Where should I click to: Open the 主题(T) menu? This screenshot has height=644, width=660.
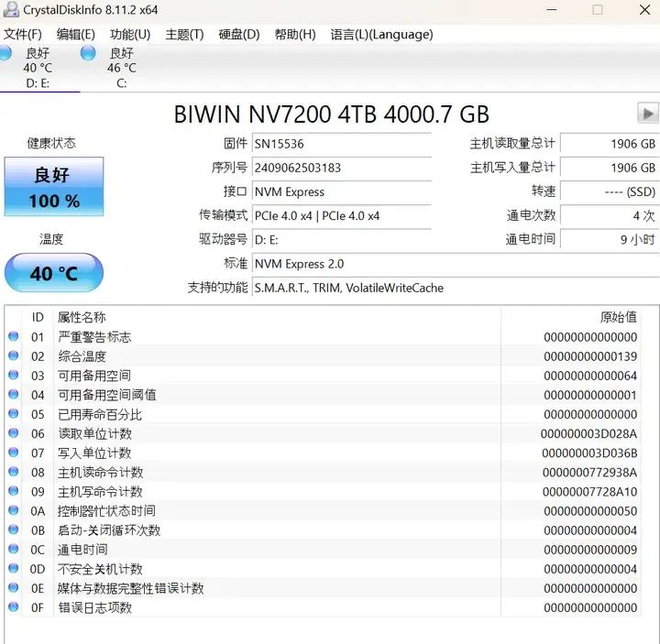pyautogui.click(x=184, y=34)
